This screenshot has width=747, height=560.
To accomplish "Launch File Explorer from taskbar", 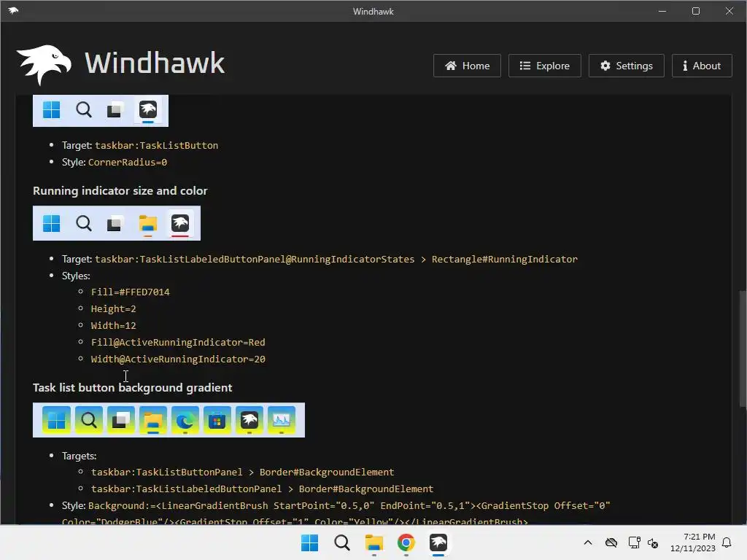I will 374,542.
